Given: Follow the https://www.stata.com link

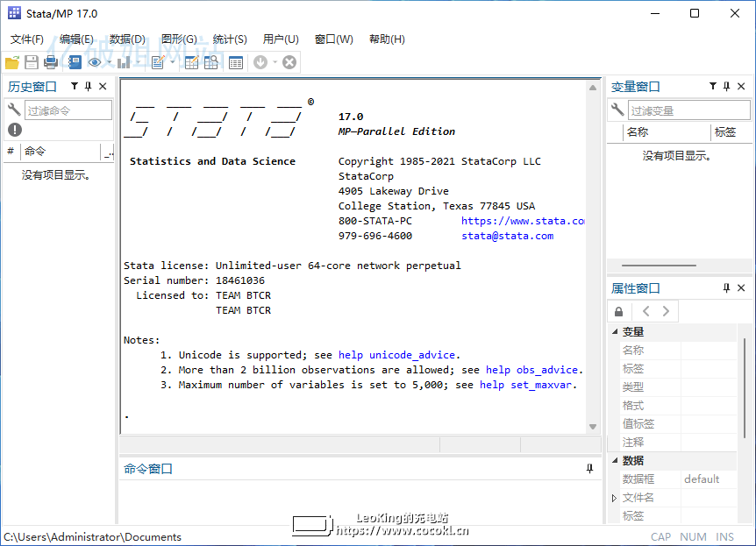Looking at the screenshot, I should click(523, 221).
